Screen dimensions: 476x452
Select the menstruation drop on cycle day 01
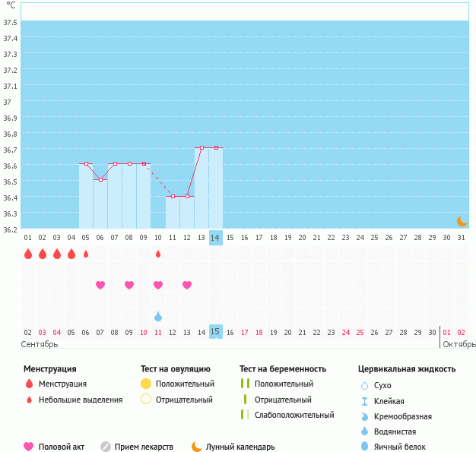pos(28,254)
